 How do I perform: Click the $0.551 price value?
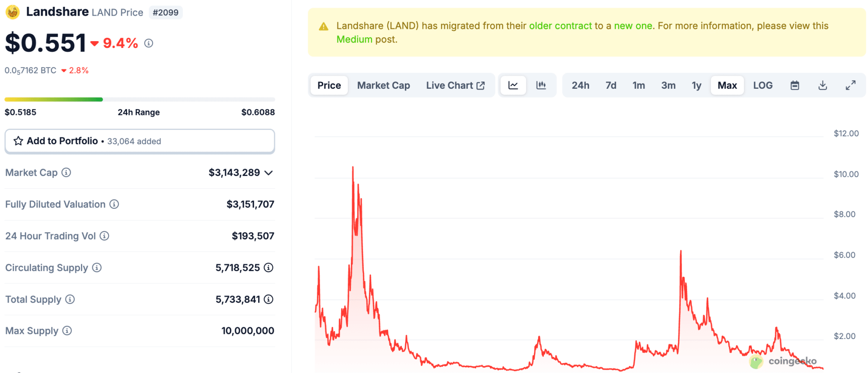(x=46, y=43)
